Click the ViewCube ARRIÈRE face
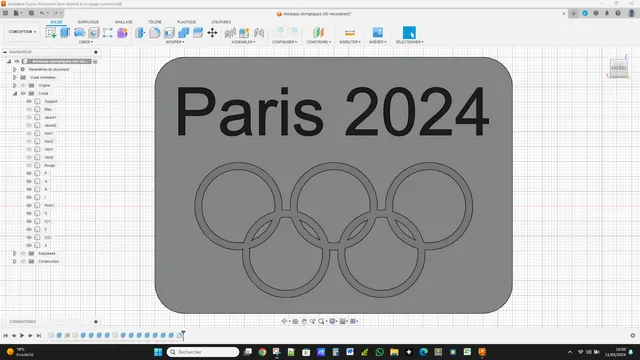640x360 pixels. click(619, 68)
